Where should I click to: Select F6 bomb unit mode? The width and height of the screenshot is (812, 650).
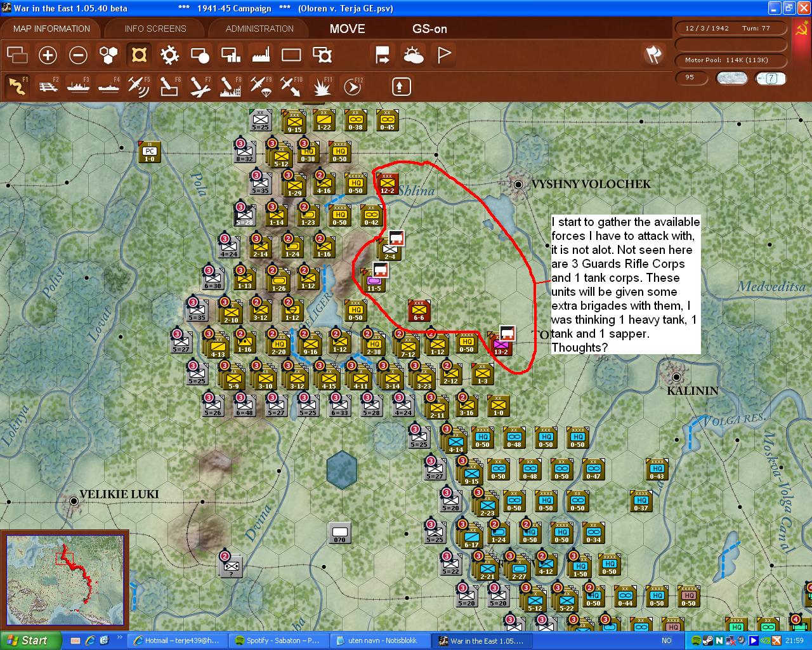169,86
